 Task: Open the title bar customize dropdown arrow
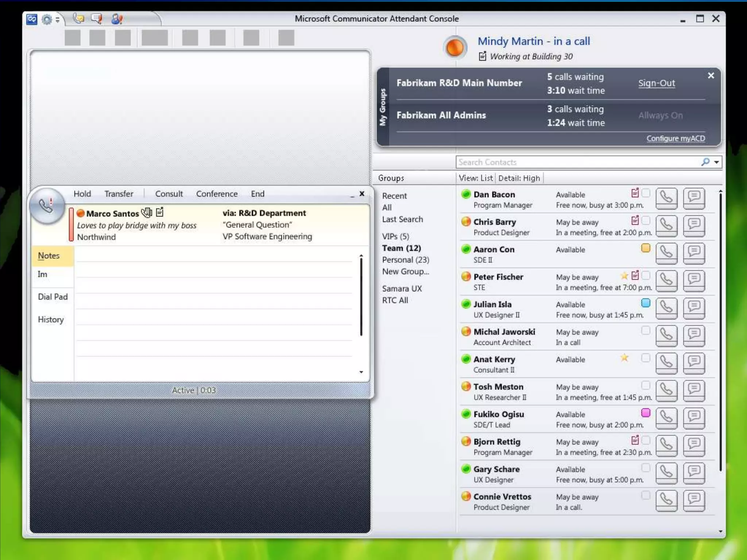point(58,20)
